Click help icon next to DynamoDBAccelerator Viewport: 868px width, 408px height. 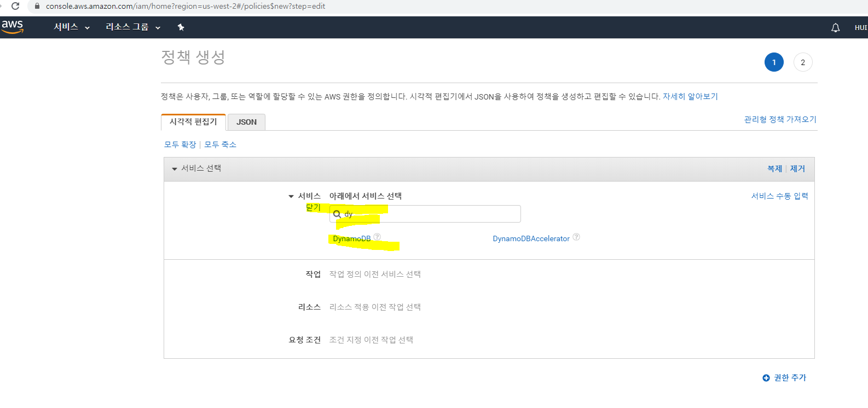pyautogui.click(x=576, y=237)
